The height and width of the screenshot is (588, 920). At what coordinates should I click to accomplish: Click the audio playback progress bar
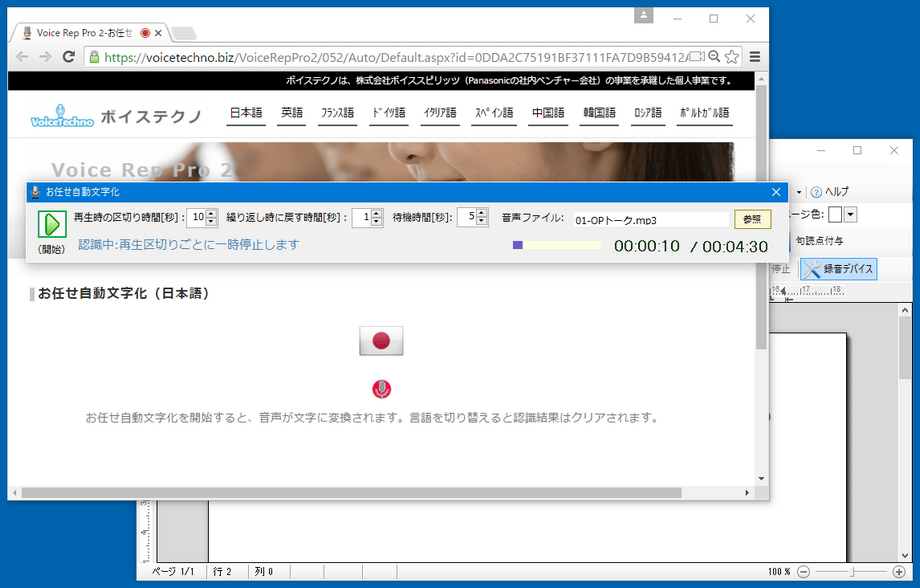(556, 245)
